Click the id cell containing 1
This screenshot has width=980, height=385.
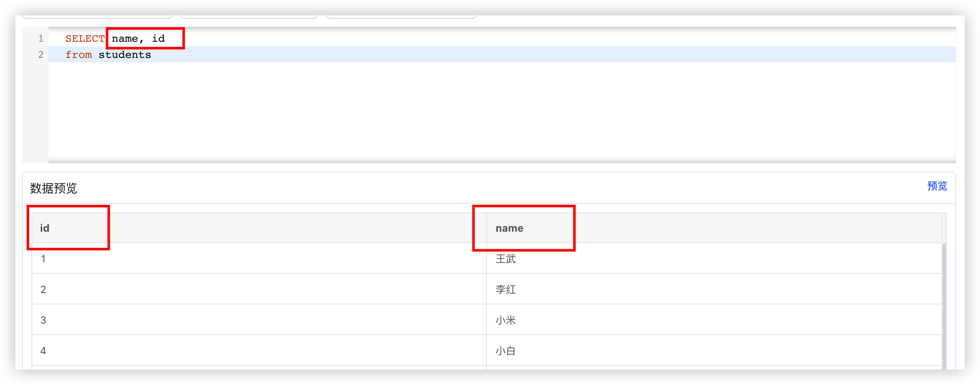click(43, 259)
